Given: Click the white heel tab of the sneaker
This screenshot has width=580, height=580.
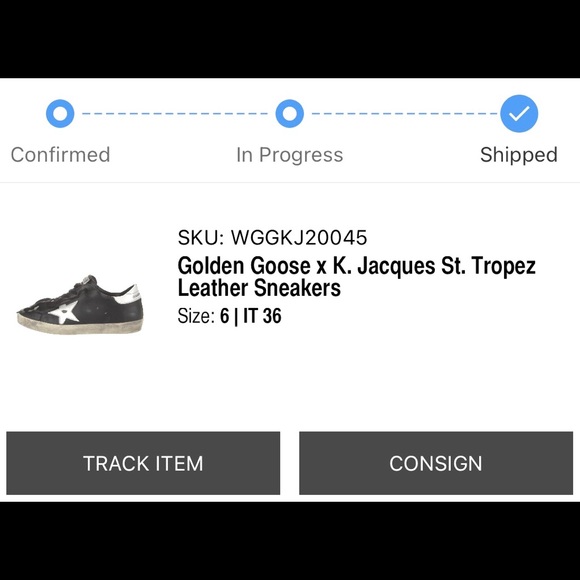Looking at the screenshot, I should 132,294.
